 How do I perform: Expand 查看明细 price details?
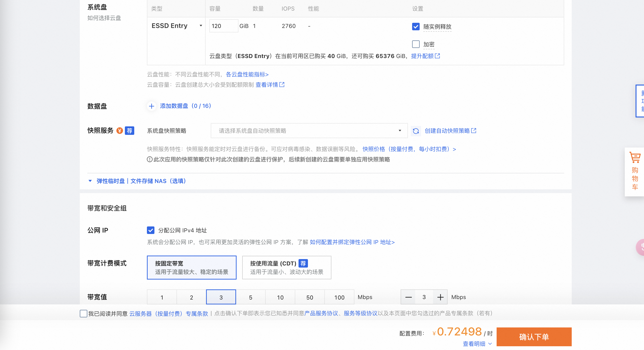click(477, 343)
